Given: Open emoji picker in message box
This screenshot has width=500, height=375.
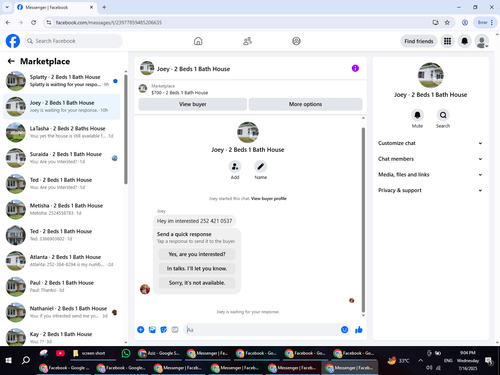Looking at the screenshot, I should [x=345, y=330].
